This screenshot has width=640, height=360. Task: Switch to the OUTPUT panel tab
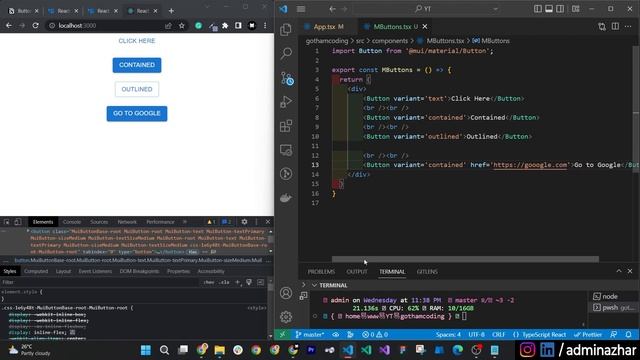coord(357,272)
